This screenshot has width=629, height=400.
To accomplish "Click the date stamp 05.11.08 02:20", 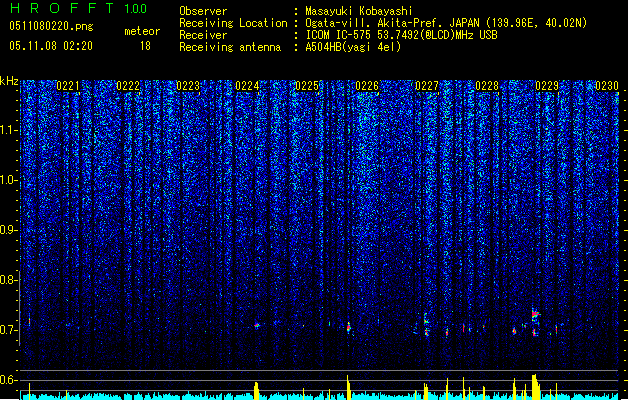I will pyautogui.click(x=51, y=46).
